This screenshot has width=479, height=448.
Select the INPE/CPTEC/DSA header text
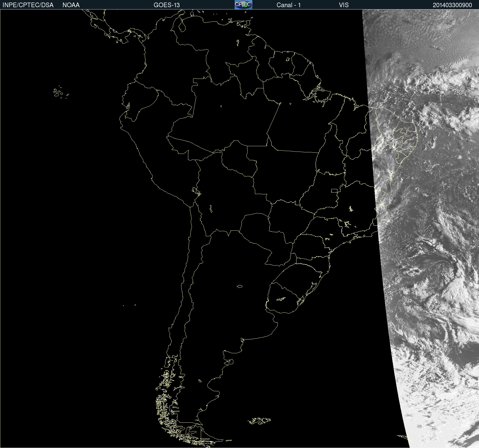(28, 5)
